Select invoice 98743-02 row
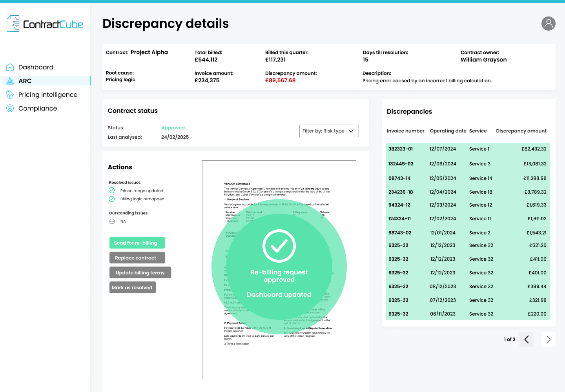 tap(468, 233)
